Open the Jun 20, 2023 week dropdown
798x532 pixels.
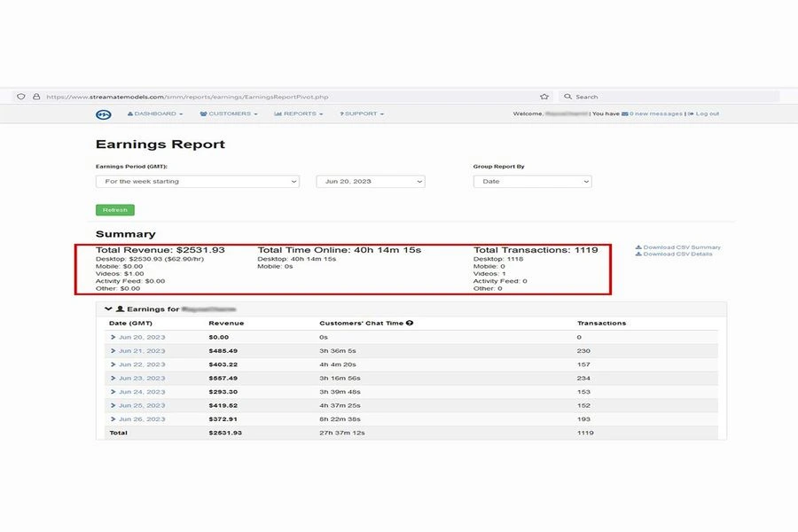tap(371, 182)
